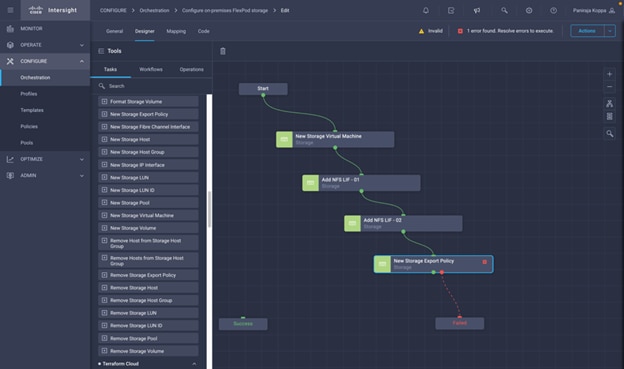Select the Failed end node
This screenshot has height=369, width=624.
click(x=460, y=323)
